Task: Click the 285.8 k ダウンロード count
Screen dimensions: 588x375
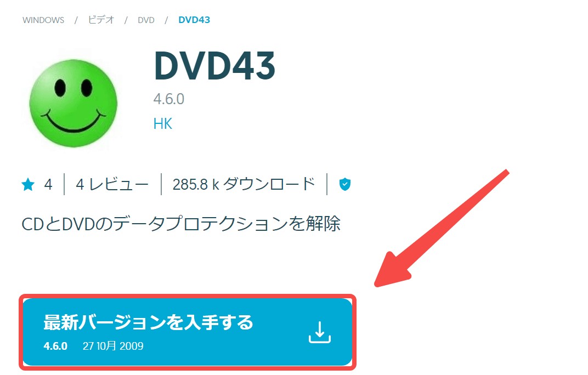Action: [244, 184]
